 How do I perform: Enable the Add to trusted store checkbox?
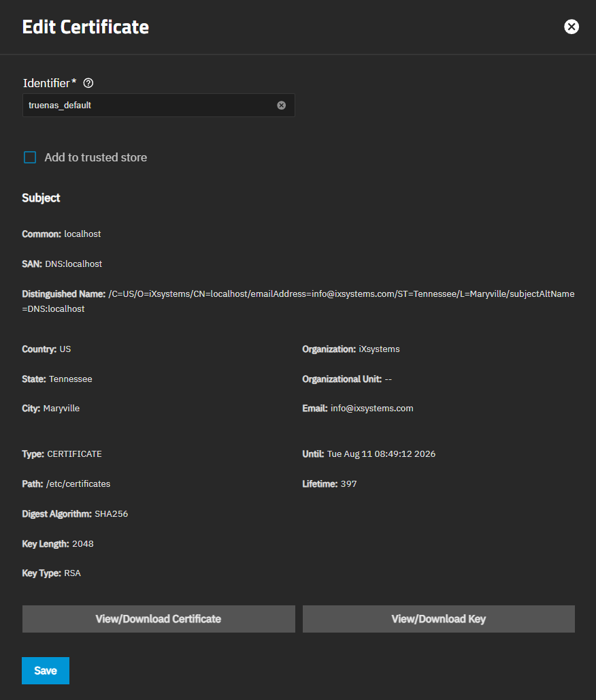click(30, 157)
